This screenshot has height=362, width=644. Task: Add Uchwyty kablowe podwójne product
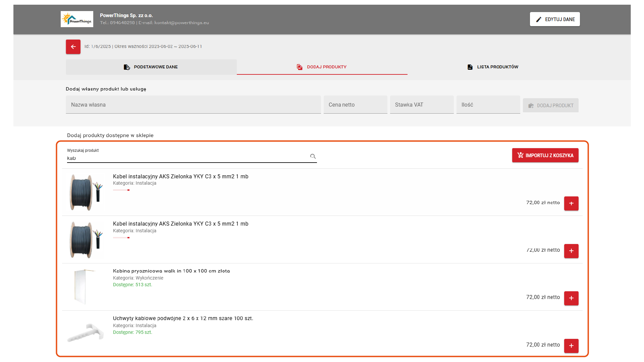click(571, 346)
